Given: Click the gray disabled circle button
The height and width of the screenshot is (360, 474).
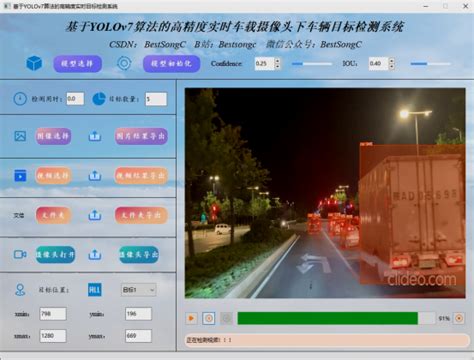Looking at the screenshot, I should pyautogui.click(x=226, y=318).
